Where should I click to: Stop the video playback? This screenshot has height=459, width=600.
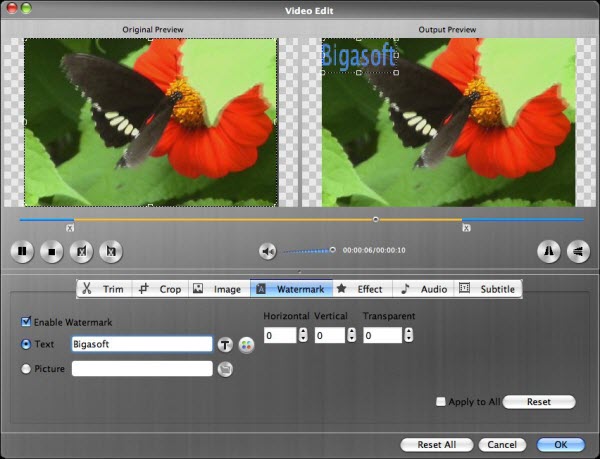[52, 251]
